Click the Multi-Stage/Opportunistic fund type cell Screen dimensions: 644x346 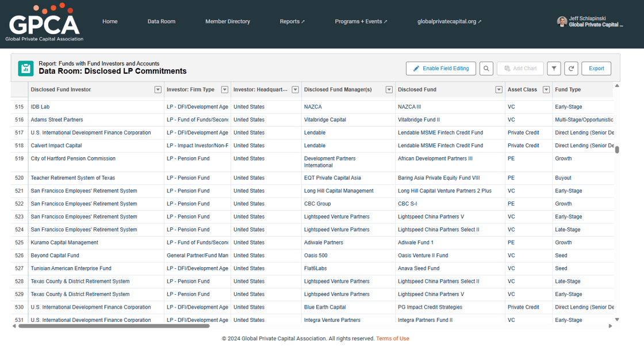click(583, 120)
